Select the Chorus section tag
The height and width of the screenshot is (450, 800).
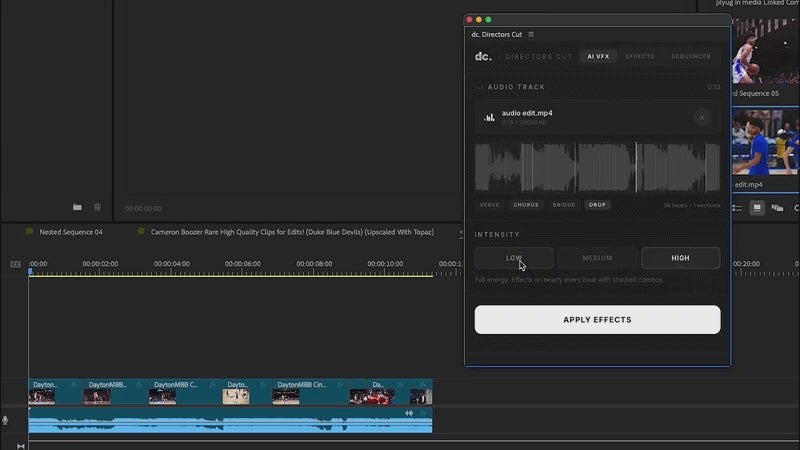pyautogui.click(x=526, y=205)
